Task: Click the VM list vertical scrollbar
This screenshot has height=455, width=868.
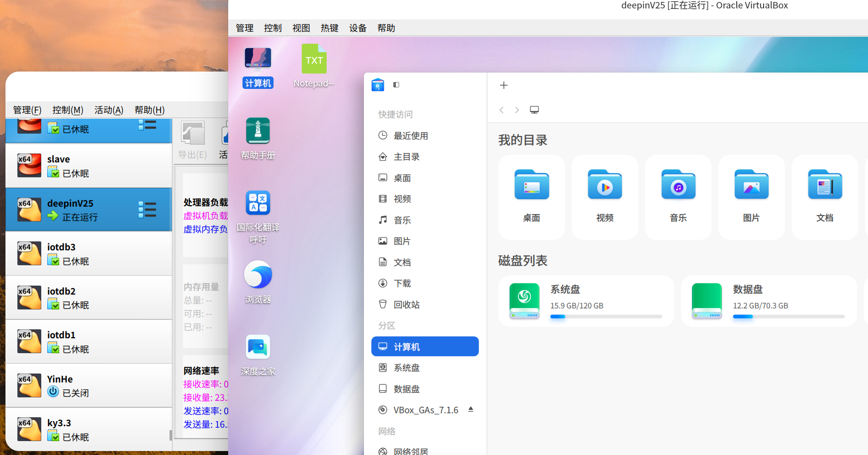Action: point(171,435)
